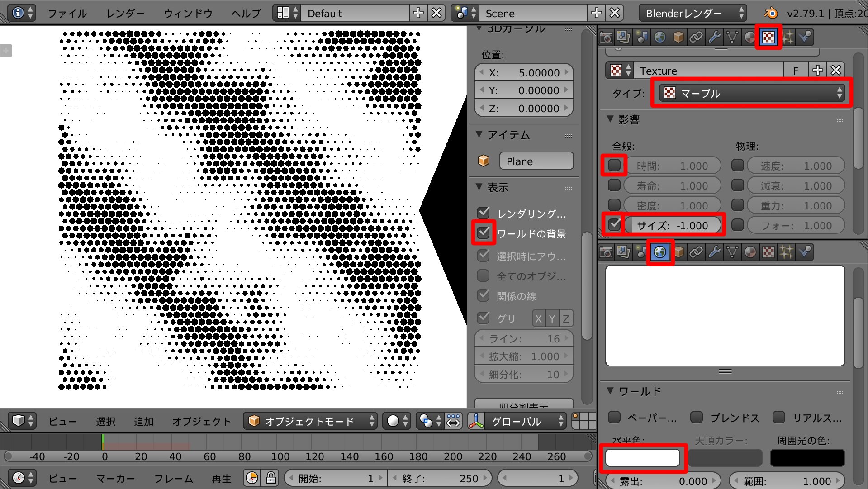This screenshot has width=868, height=489.
Task: Click the サイズ -1.000 value slider
Action: 673,225
